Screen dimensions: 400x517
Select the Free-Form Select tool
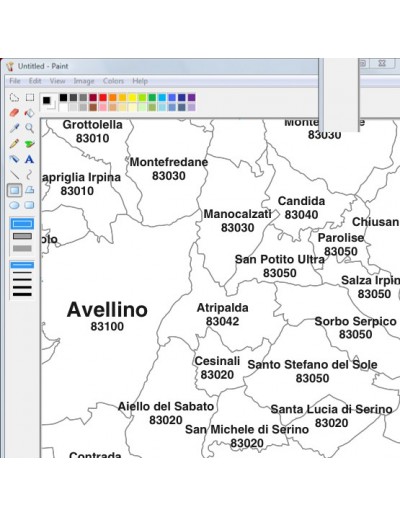tap(14, 97)
